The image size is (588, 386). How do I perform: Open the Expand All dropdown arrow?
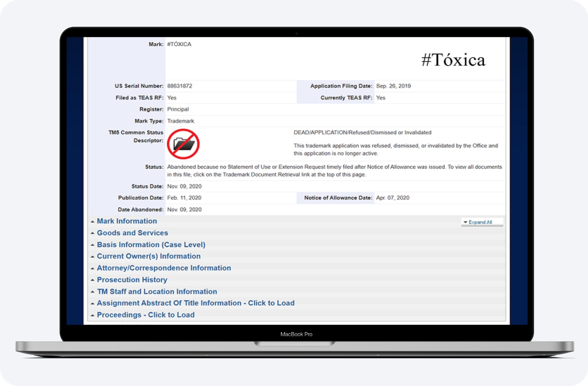(466, 222)
